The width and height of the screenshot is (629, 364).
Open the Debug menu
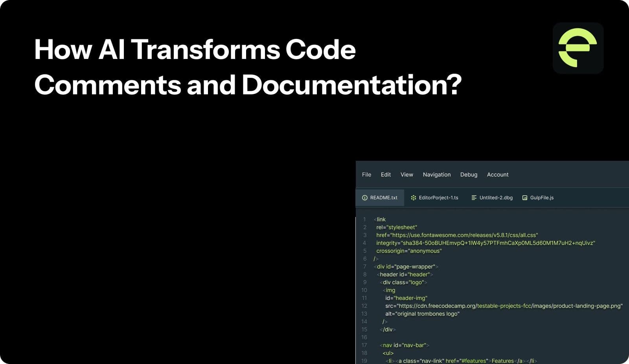469,175
